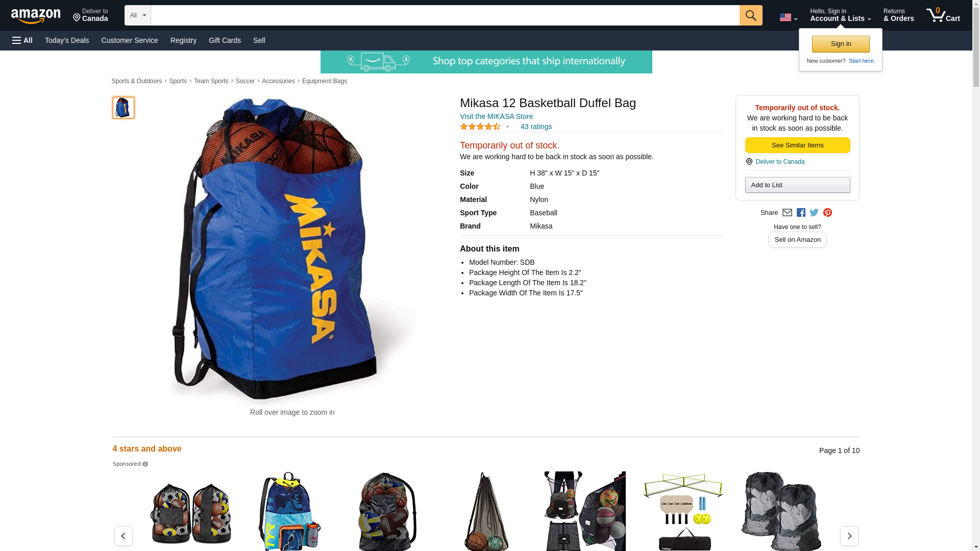Click the See Similar Items button
This screenshot has height=551, width=980.
click(x=797, y=145)
